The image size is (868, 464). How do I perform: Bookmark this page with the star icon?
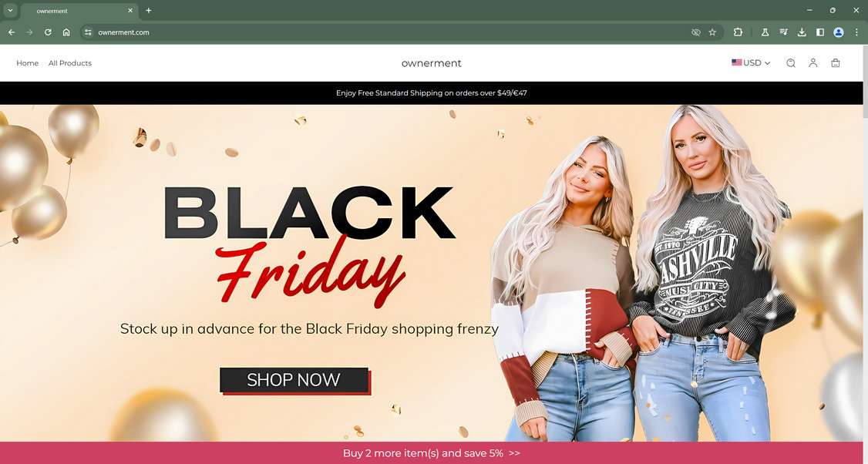point(712,32)
